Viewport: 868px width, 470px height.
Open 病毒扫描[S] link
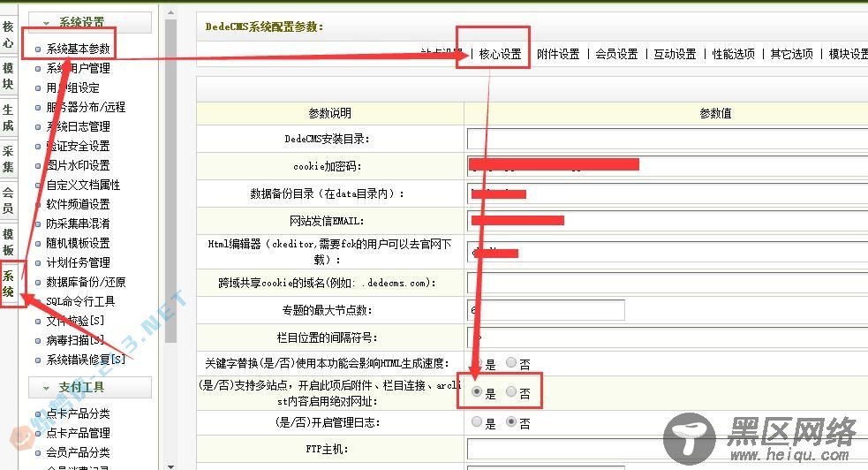(75, 340)
